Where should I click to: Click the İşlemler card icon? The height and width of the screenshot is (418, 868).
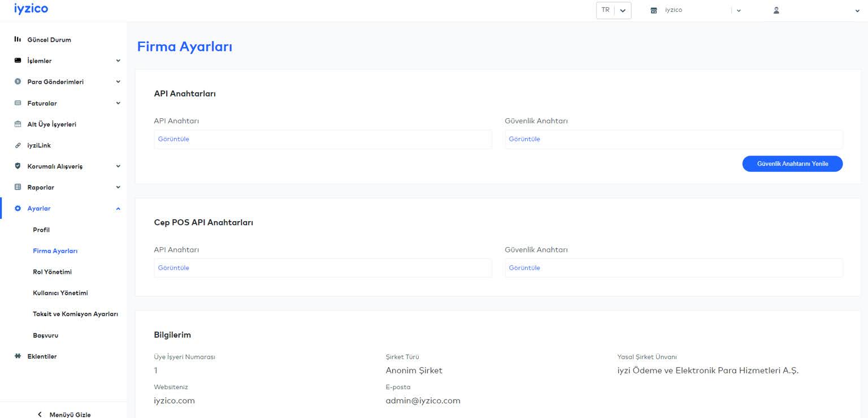tap(18, 61)
